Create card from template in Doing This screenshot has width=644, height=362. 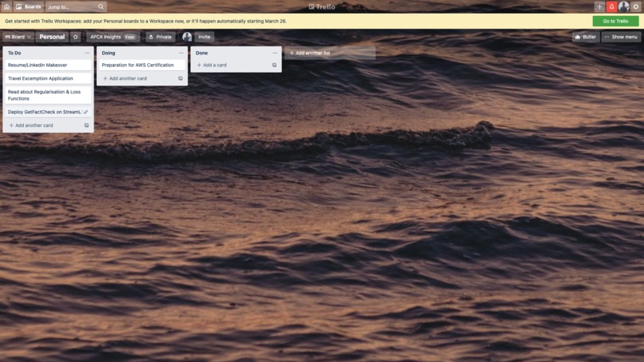(x=181, y=78)
